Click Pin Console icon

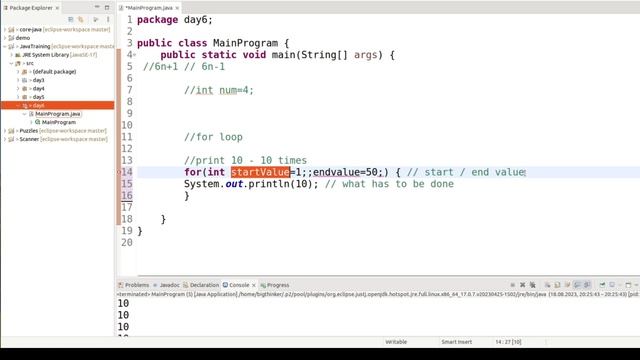tap(602, 285)
